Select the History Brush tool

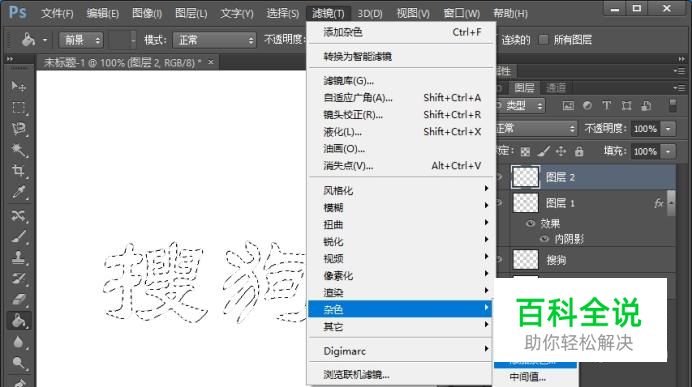(x=18, y=279)
